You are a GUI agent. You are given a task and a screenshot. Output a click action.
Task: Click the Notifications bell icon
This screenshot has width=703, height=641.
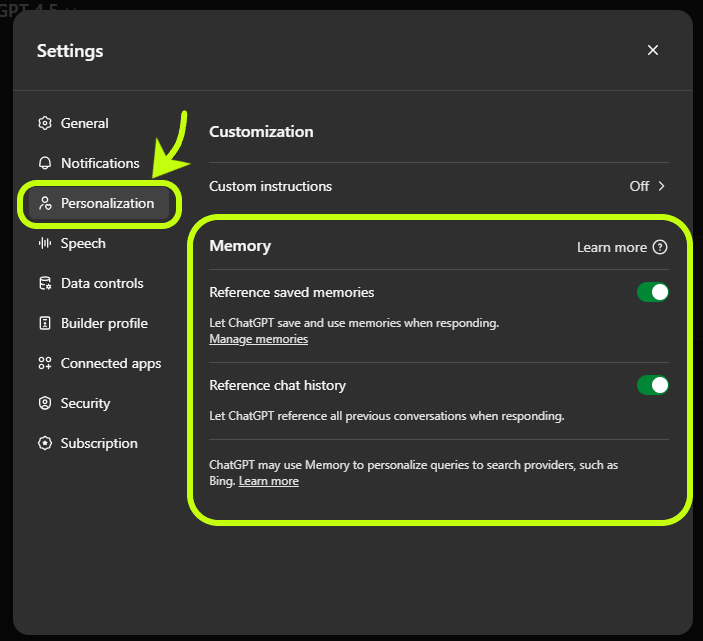[45, 163]
